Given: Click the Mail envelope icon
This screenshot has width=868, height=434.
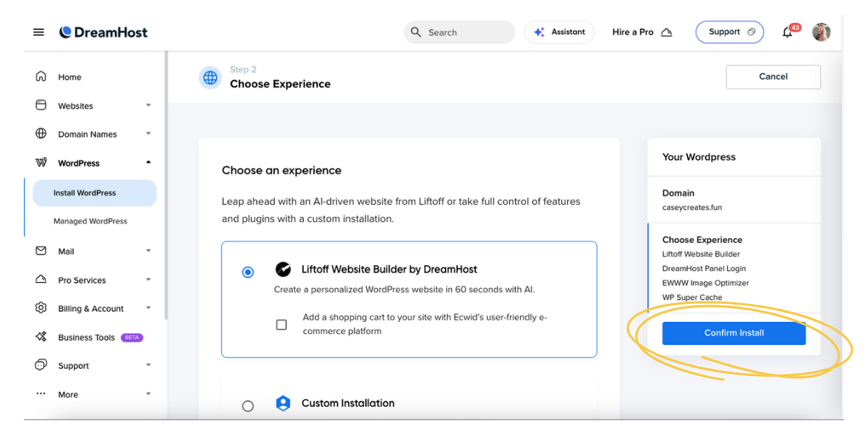Looking at the screenshot, I should pos(41,251).
